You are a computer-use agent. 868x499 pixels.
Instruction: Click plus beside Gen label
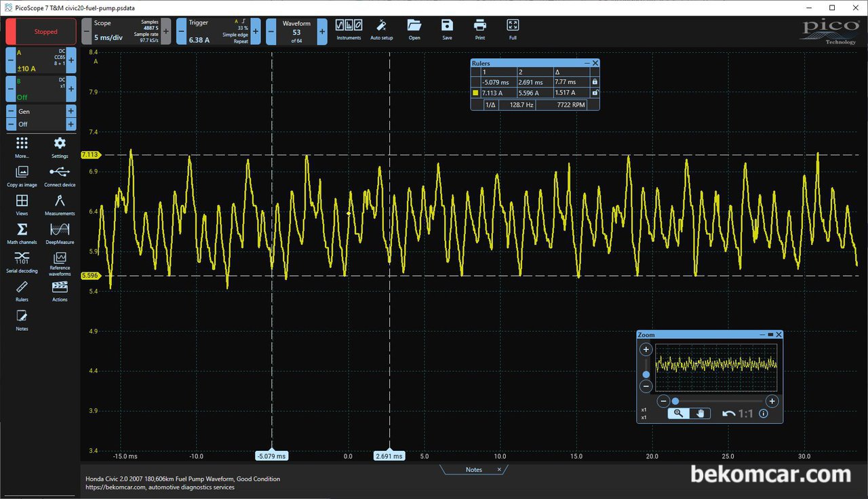click(71, 111)
